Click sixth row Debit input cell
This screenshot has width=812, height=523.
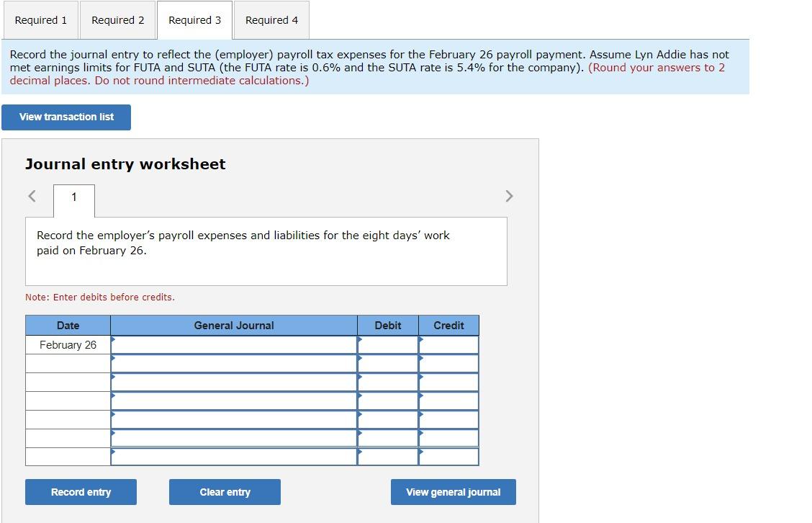[x=388, y=438]
